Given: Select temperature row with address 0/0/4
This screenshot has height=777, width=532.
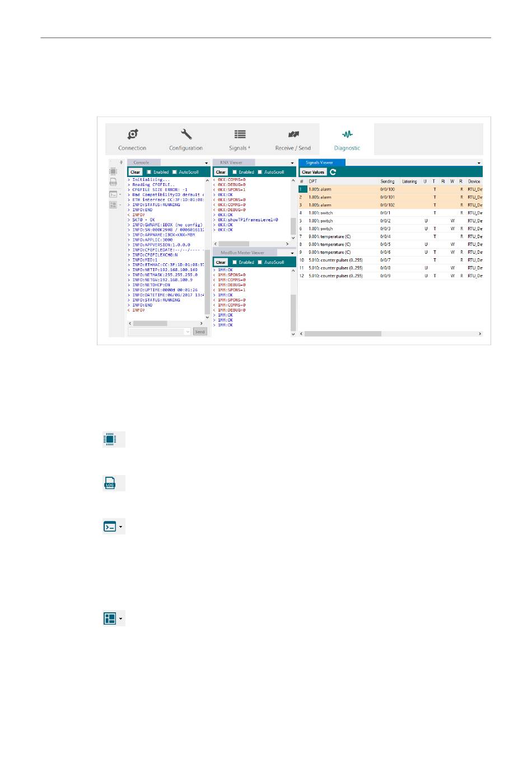Looking at the screenshot, I should tap(390, 236).
